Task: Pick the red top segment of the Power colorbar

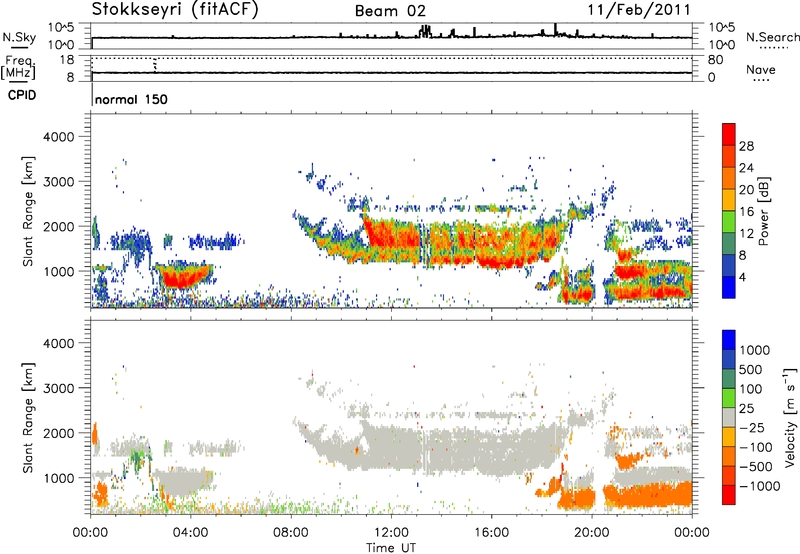Action: [x=729, y=135]
